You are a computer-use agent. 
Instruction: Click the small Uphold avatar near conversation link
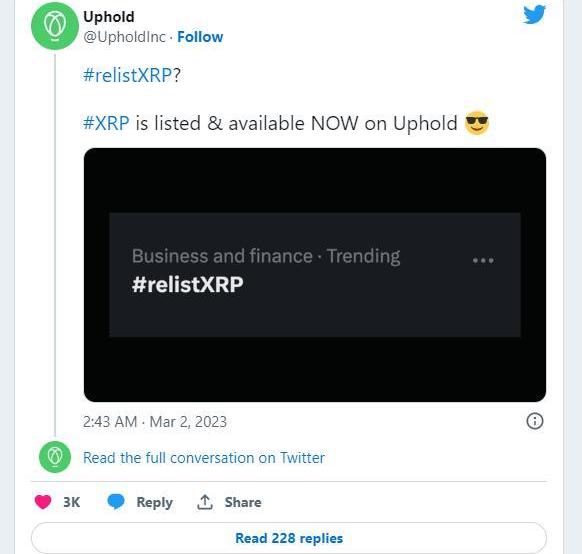55,457
